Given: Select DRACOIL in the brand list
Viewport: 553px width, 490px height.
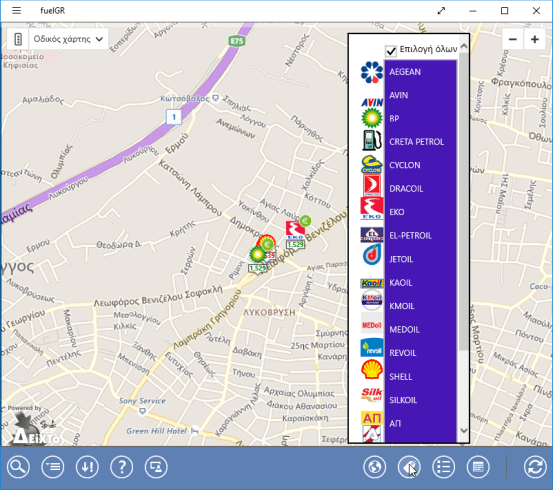Looking at the screenshot, I should 420,189.
